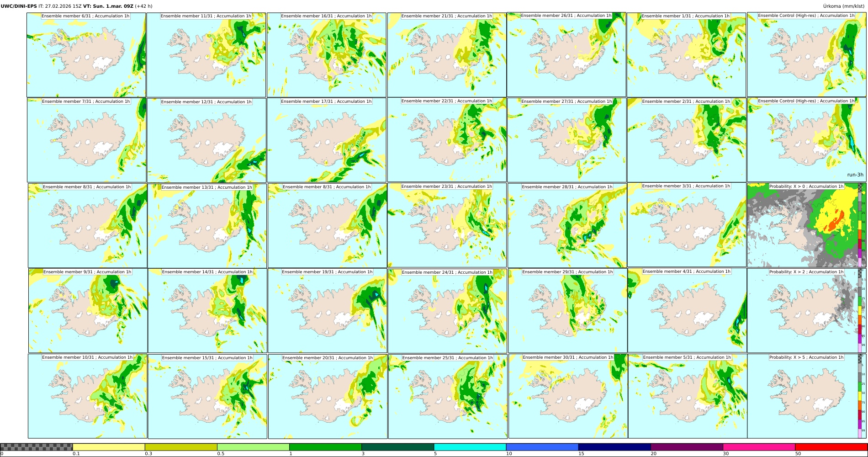Open the Ensemble member 23/31 map
This screenshot has width=868, height=457.
pyautogui.click(x=447, y=225)
